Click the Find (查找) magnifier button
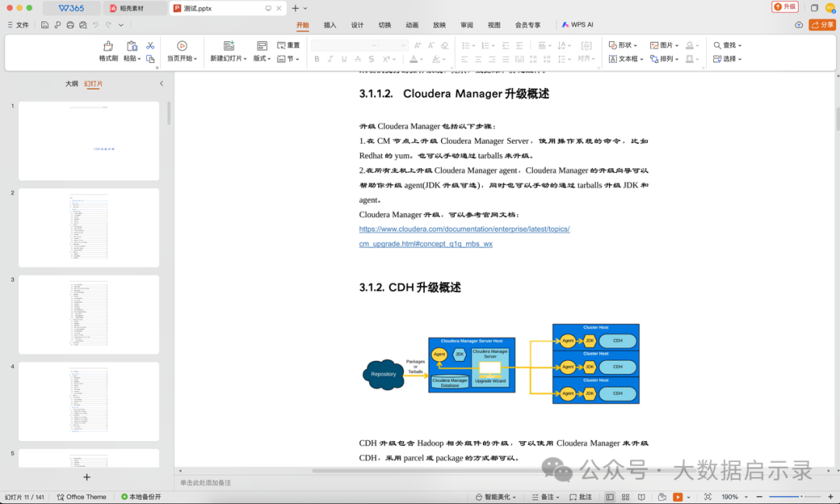The height and width of the screenshot is (504, 840). (x=727, y=46)
